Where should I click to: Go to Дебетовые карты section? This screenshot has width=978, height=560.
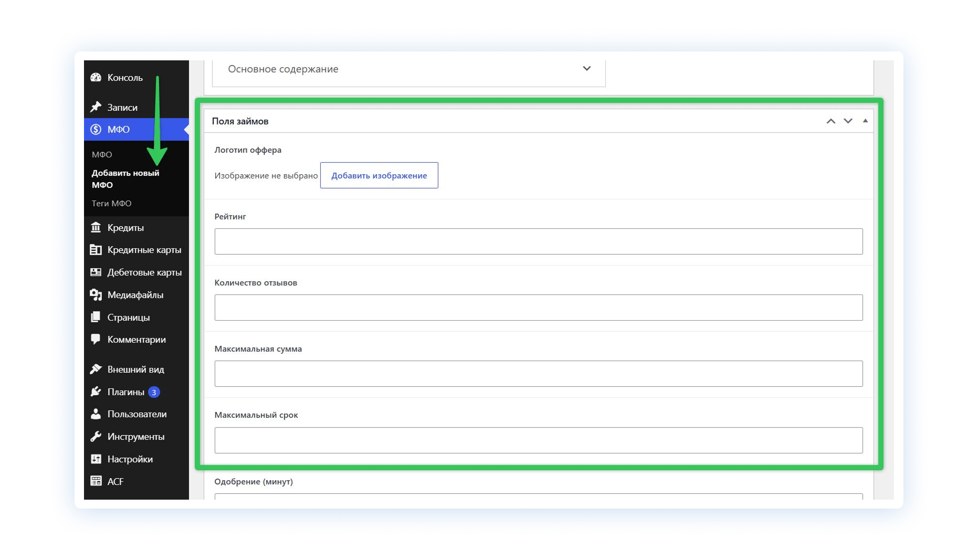pos(144,272)
